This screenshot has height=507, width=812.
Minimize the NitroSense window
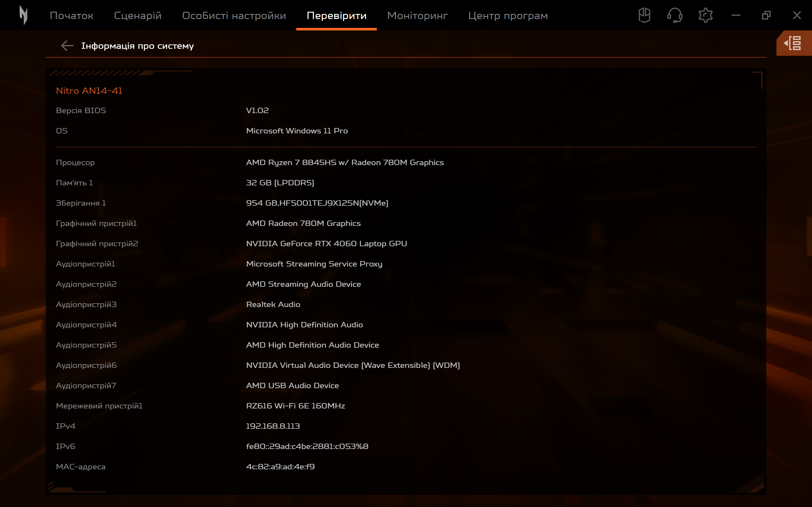tap(737, 15)
